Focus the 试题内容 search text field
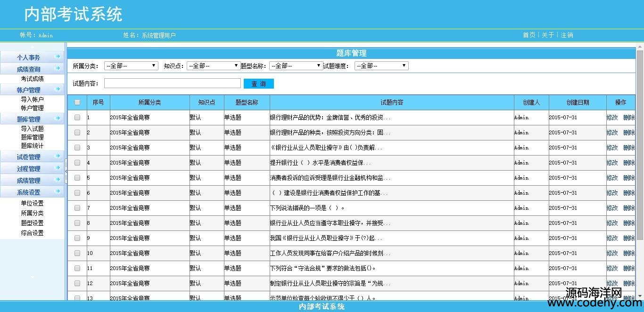This screenshot has height=312, width=644. tap(172, 83)
